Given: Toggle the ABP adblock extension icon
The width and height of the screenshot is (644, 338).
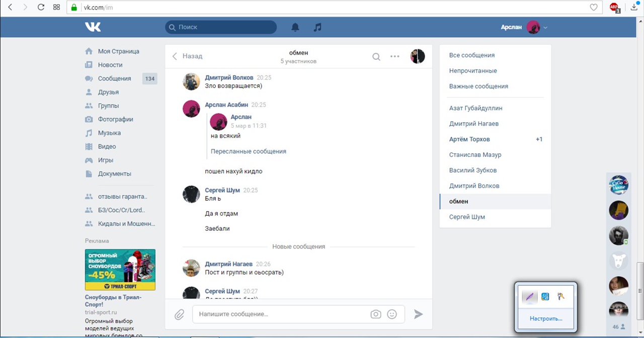Looking at the screenshot, I should (x=614, y=7).
